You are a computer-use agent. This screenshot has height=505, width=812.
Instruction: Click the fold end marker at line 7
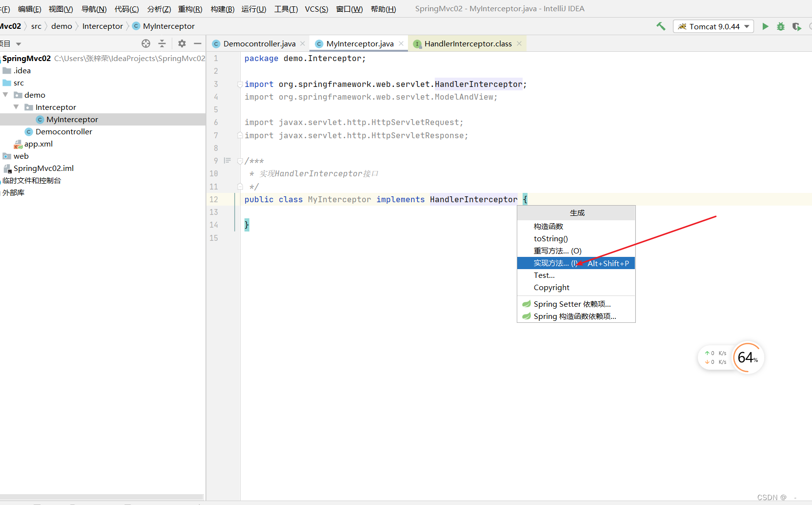coord(240,135)
